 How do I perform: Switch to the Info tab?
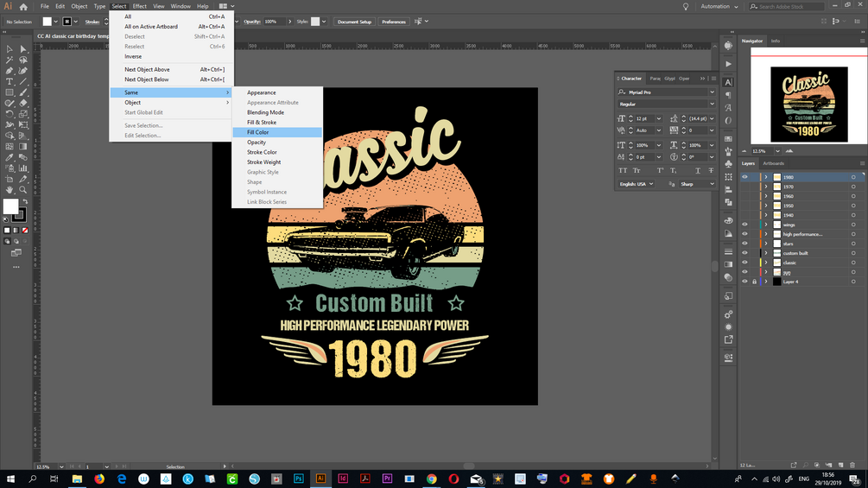(x=775, y=41)
